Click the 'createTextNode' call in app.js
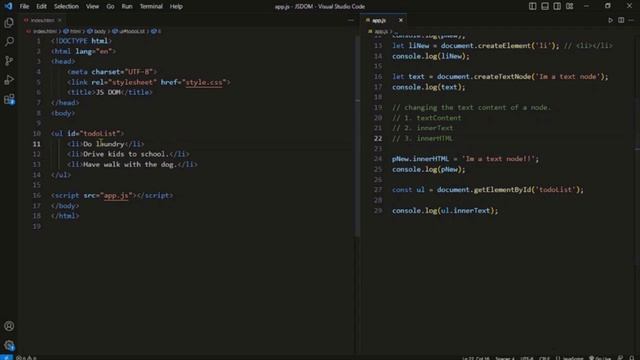 click(502, 76)
